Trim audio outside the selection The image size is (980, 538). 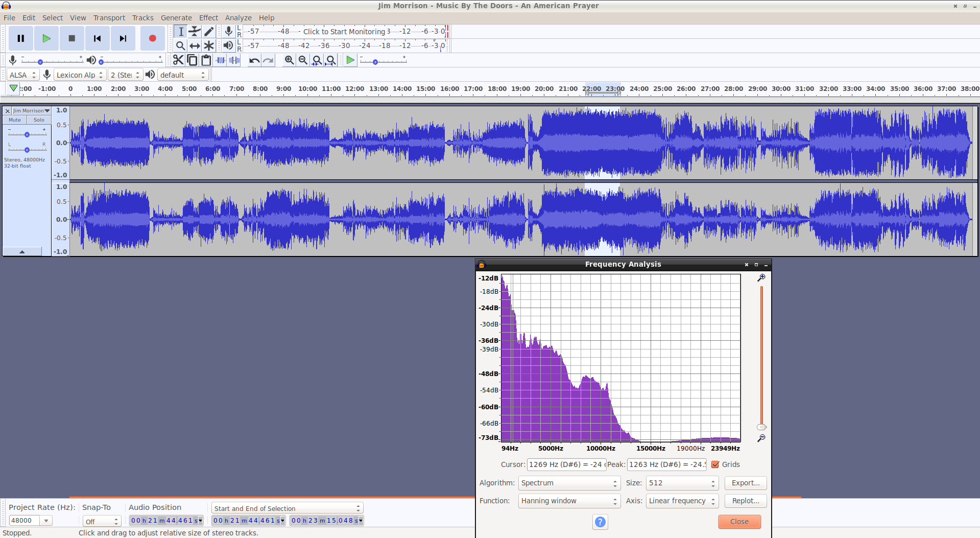click(221, 60)
